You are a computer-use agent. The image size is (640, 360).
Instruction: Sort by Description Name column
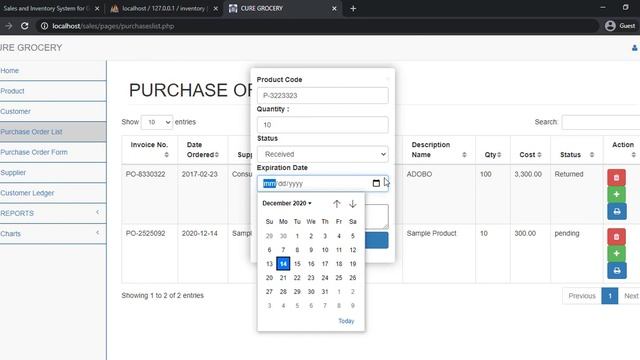[464, 155]
